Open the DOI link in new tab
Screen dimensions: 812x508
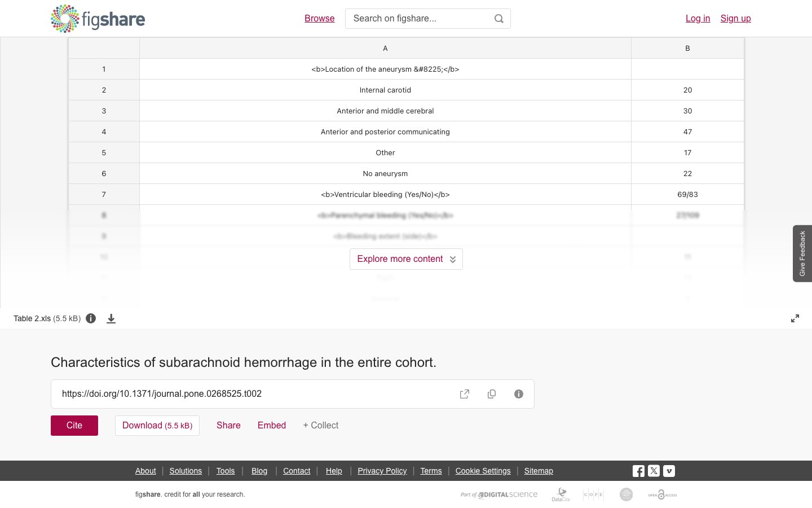point(465,394)
